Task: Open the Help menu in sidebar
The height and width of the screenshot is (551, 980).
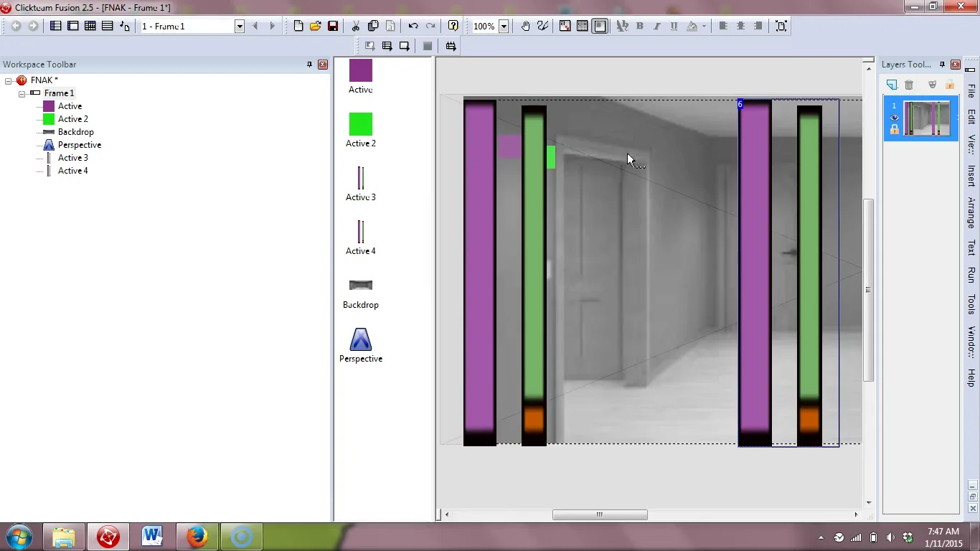Action: [971, 377]
